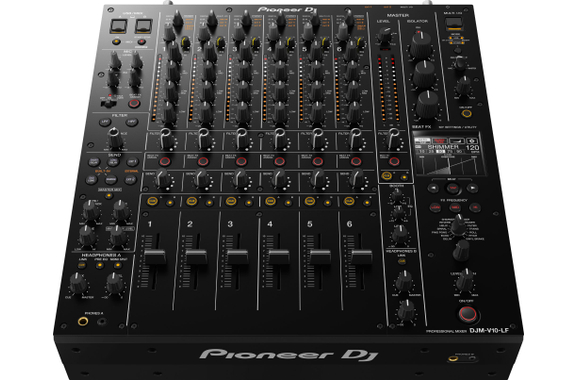Enable Beat FX assign on channel 6
576x380 pixels.
(356, 161)
